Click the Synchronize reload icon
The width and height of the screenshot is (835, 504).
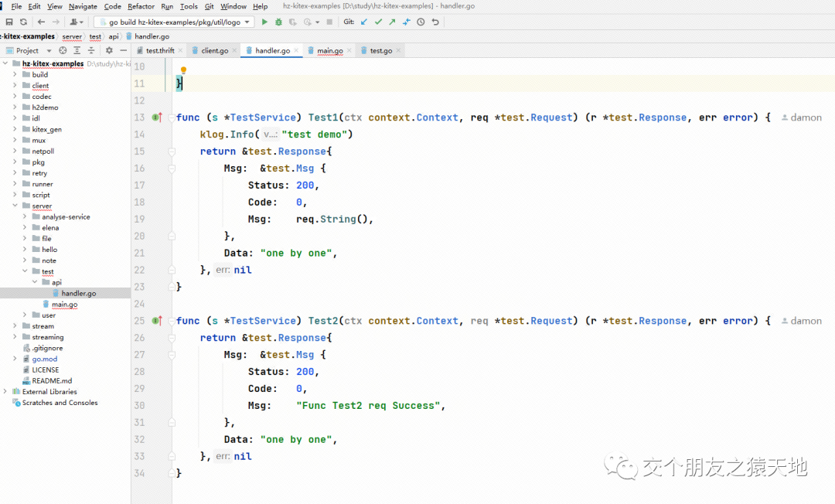(x=23, y=22)
